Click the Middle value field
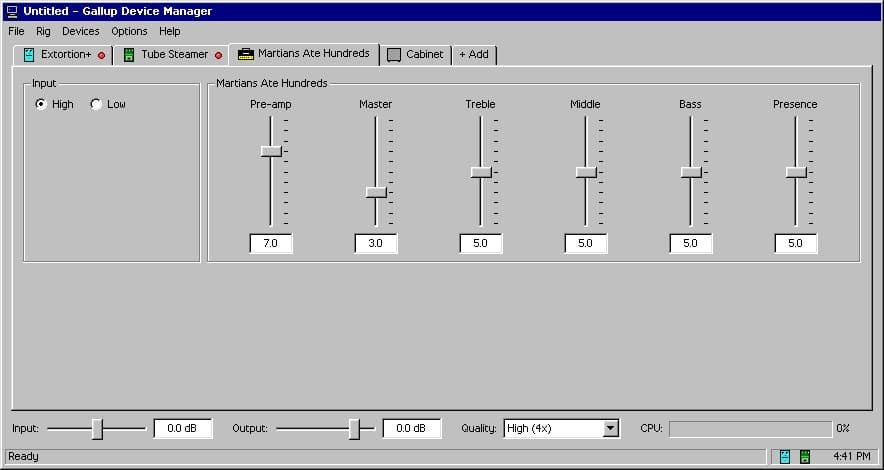Screen dimensions: 884x470 click(x=586, y=243)
